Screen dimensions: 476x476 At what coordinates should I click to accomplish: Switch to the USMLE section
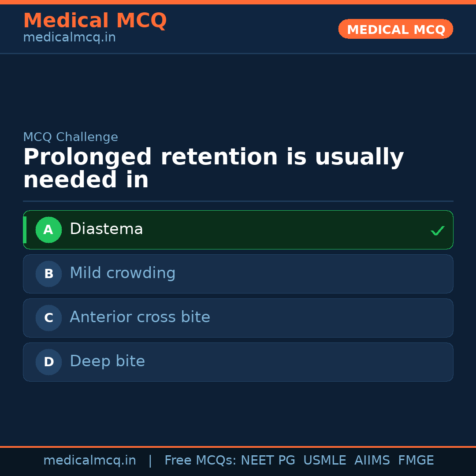pyautogui.click(x=325, y=460)
